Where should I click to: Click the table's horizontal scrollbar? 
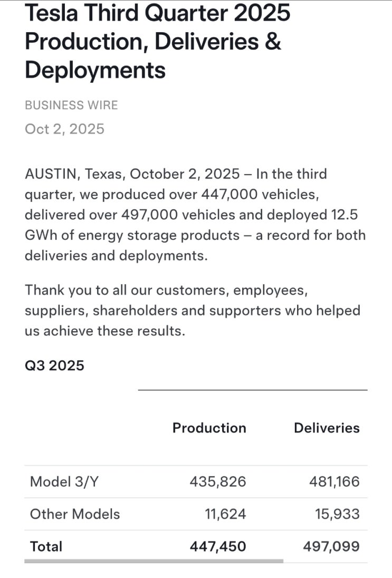pyautogui.click(x=154, y=561)
